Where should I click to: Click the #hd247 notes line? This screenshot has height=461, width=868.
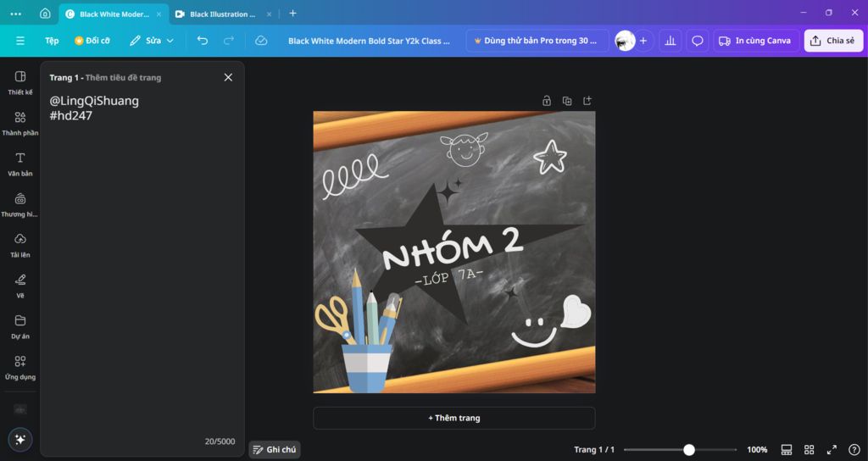pos(71,115)
